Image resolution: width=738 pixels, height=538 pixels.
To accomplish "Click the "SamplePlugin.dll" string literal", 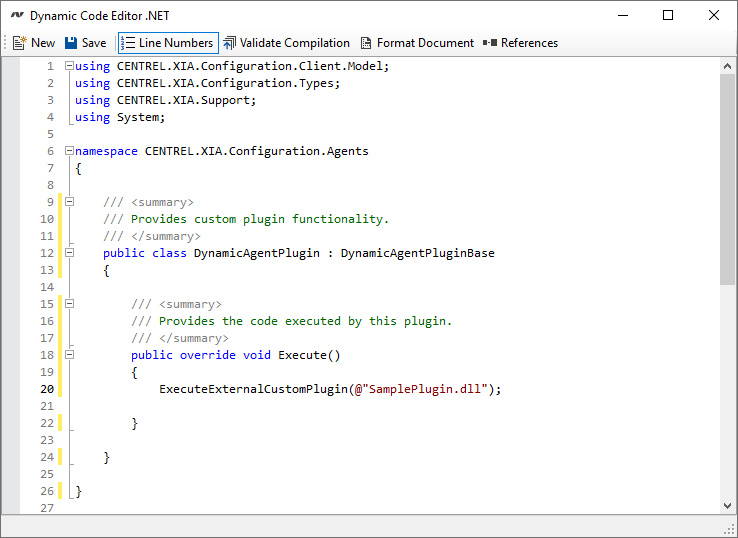I will click(x=424, y=389).
